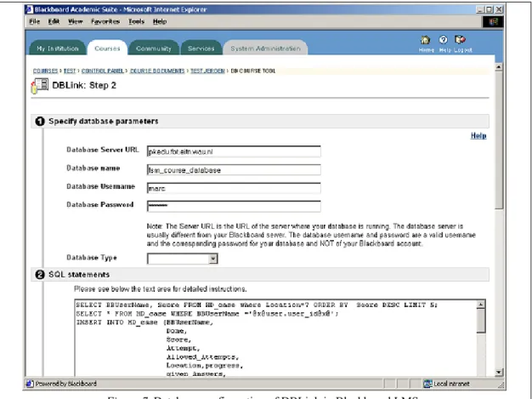Click the DBLink page title icon
The width and height of the screenshot is (532, 399).
[40, 86]
